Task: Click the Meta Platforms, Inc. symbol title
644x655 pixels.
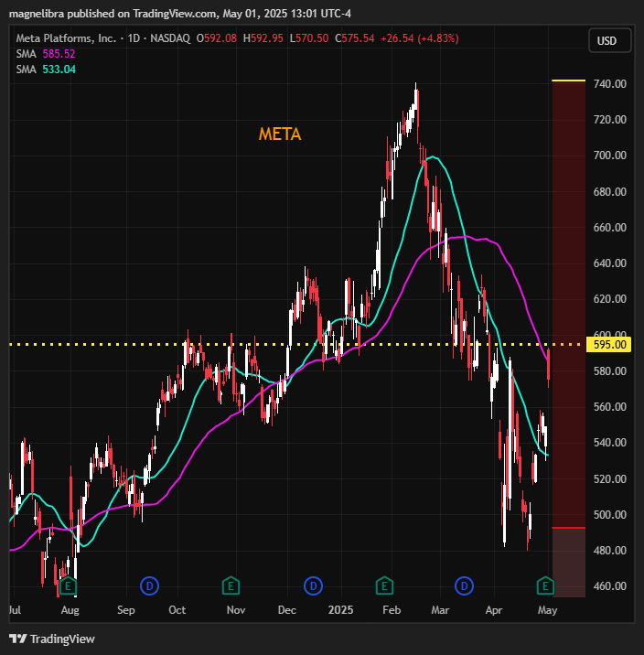Action: [66, 38]
